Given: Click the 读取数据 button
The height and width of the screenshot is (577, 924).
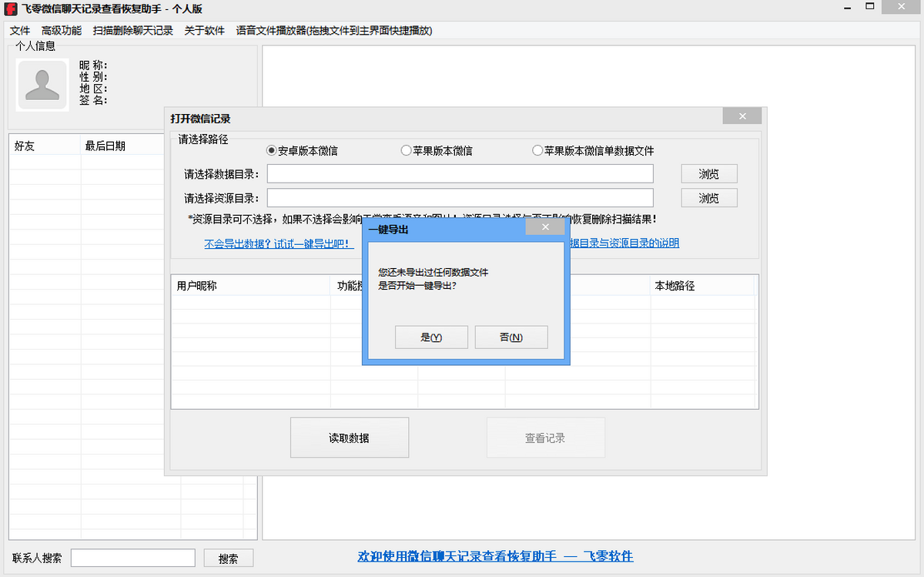Looking at the screenshot, I should click(x=349, y=438).
